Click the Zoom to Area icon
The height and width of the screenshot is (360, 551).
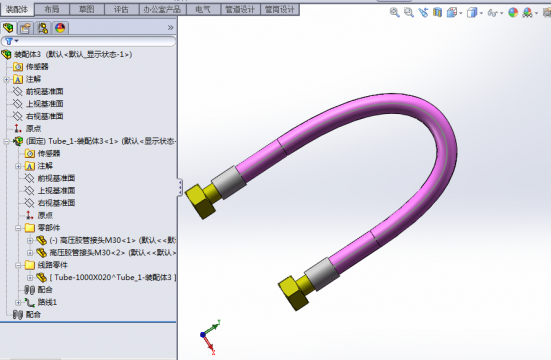click(x=408, y=13)
